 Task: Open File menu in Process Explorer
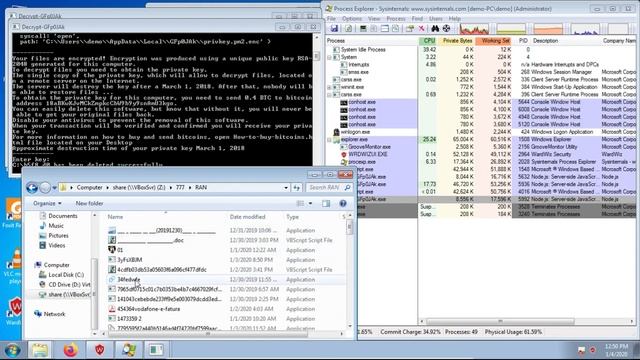pyautogui.click(x=331, y=19)
